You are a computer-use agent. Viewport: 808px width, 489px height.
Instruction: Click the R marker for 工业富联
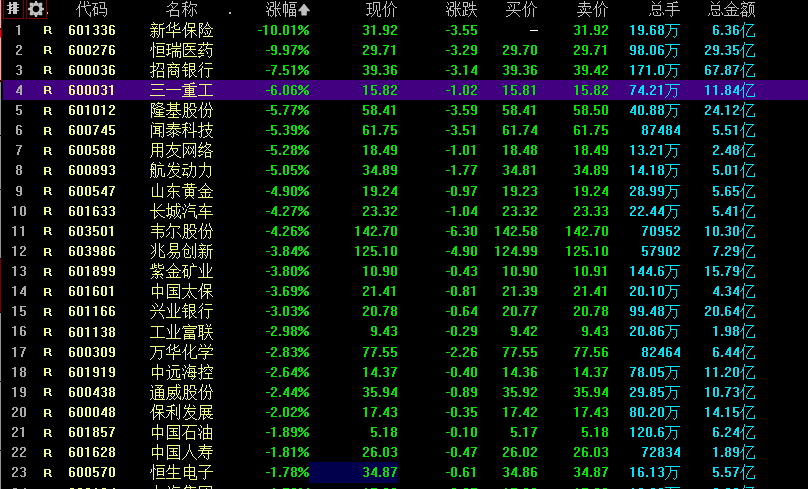click(x=48, y=332)
